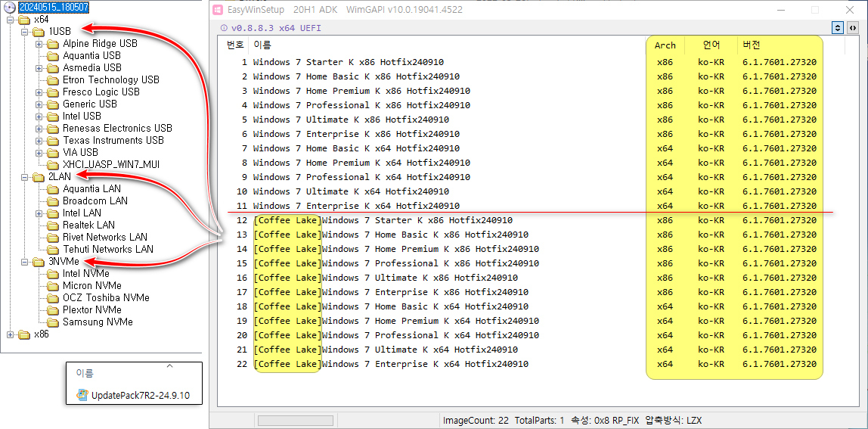
Task: Select the UpdatePack7R2-24.9.10 file name
Action: pos(141,396)
